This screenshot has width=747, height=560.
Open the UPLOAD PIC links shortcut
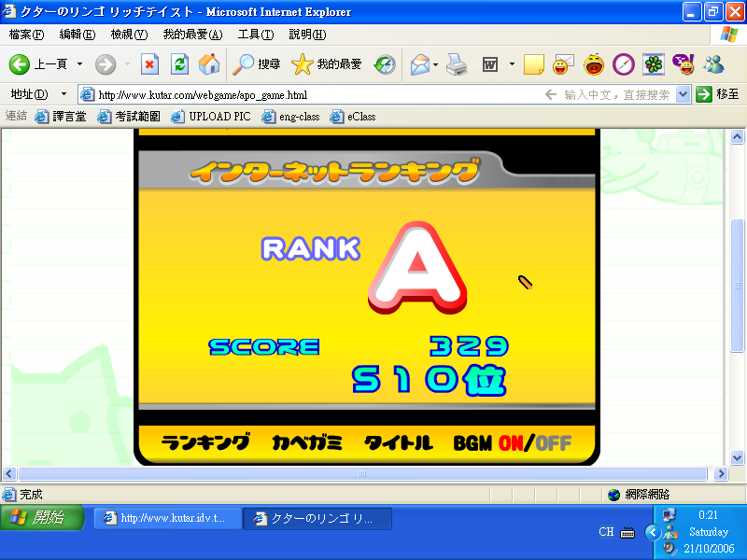tap(211, 116)
